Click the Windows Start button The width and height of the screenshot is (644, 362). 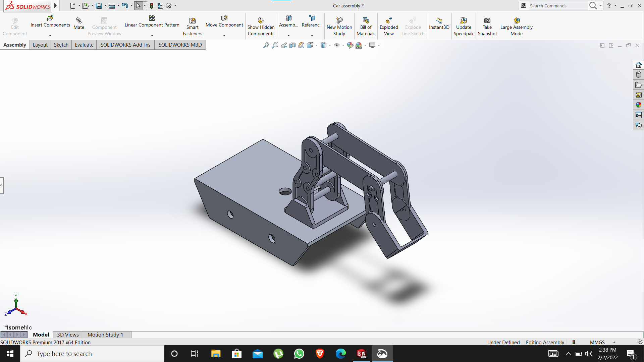[10, 354]
